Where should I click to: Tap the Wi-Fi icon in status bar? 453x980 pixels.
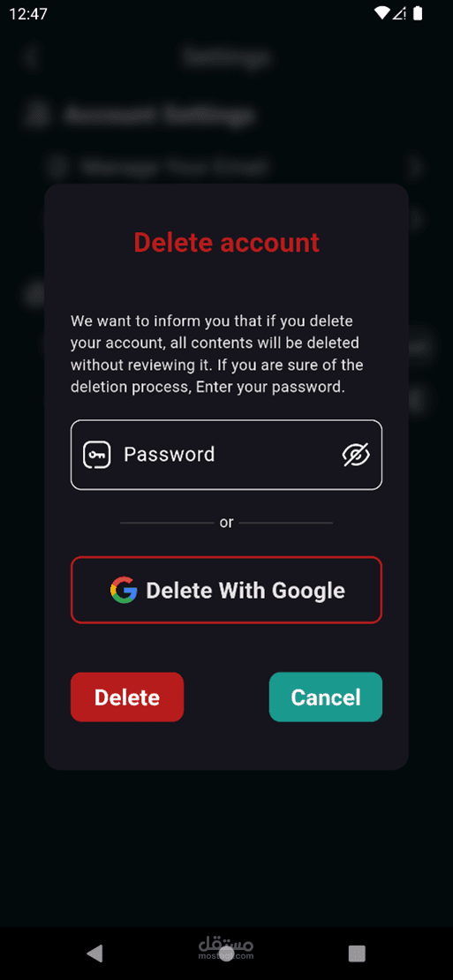pos(382,13)
